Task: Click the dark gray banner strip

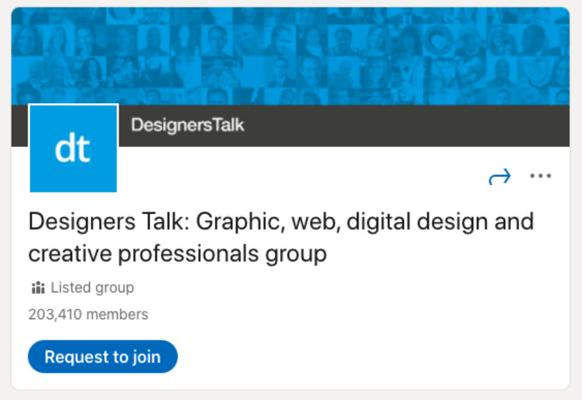Action: pos(344,126)
